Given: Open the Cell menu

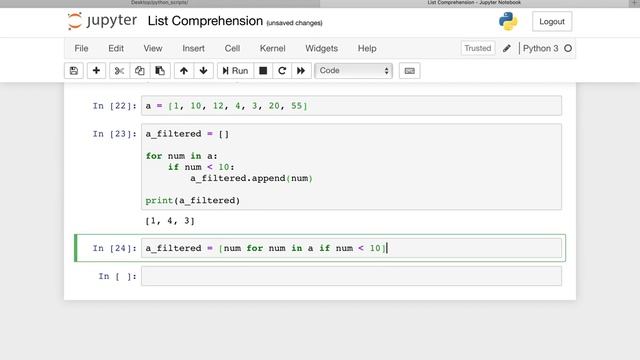Looking at the screenshot, I should click(x=232, y=48).
